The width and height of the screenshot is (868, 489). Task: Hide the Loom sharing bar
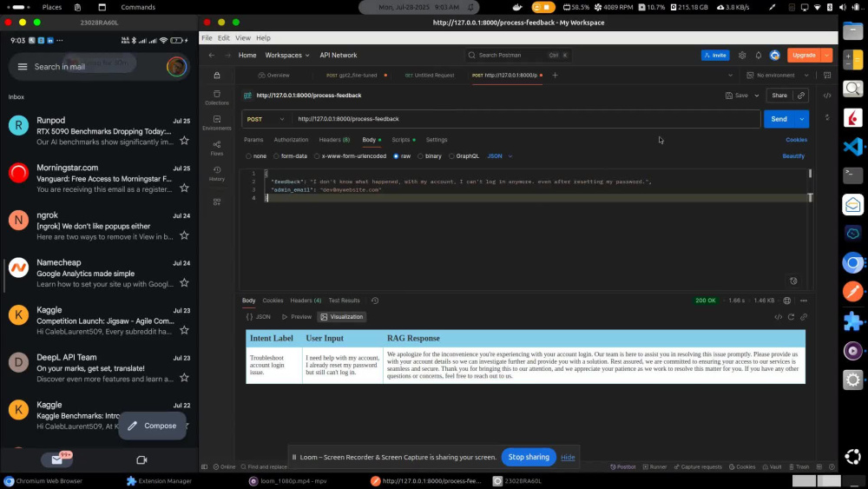pos(568,458)
